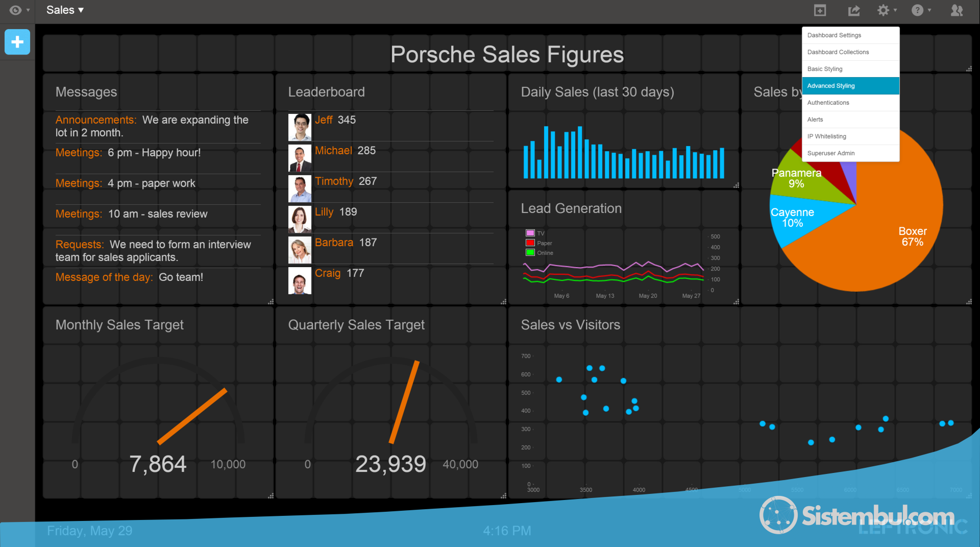The image size is (980, 547).
Task: Click Jeff's score 345
Action: point(347,120)
